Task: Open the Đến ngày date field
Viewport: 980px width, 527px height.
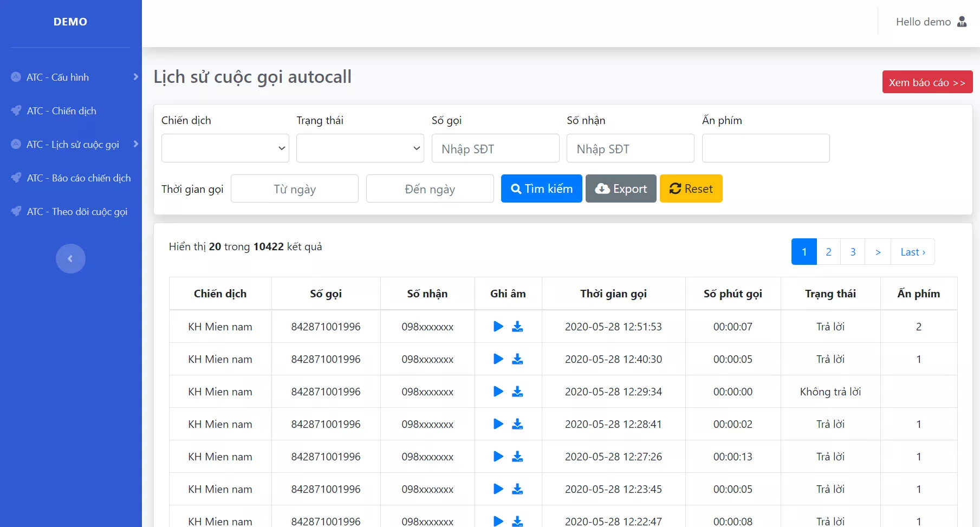Action: [x=430, y=188]
